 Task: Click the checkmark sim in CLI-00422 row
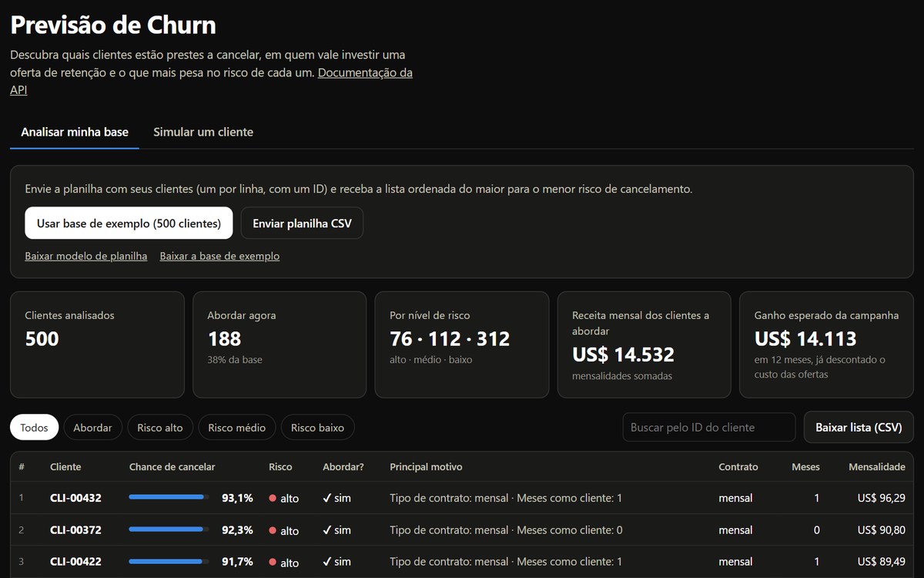(336, 562)
